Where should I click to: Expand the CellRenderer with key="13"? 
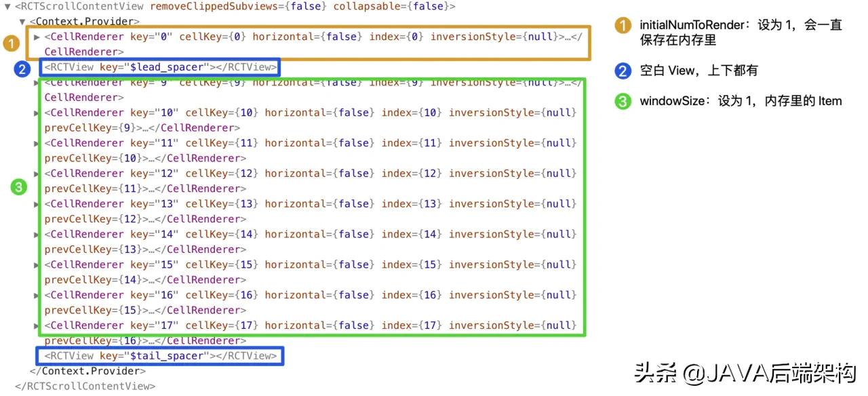[x=36, y=203]
